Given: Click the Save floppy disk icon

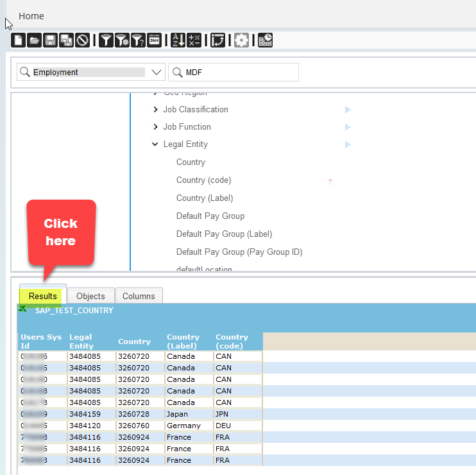Looking at the screenshot, I should [50, 40].
